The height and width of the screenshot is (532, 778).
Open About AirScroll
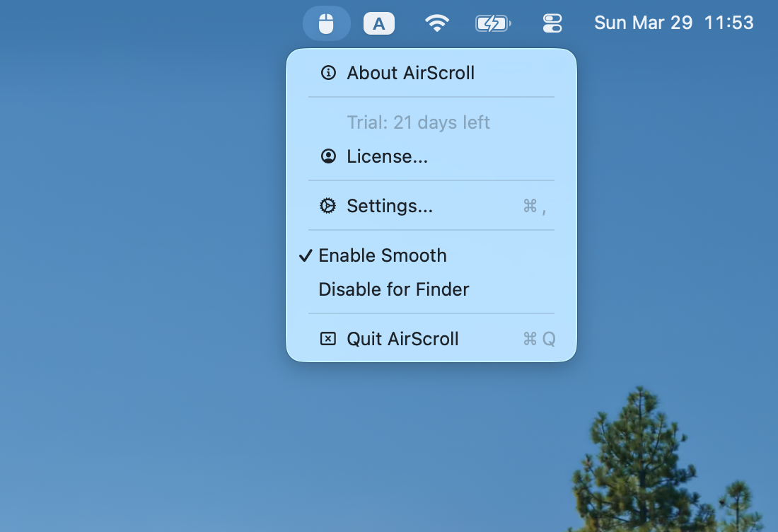click(410, 72)
